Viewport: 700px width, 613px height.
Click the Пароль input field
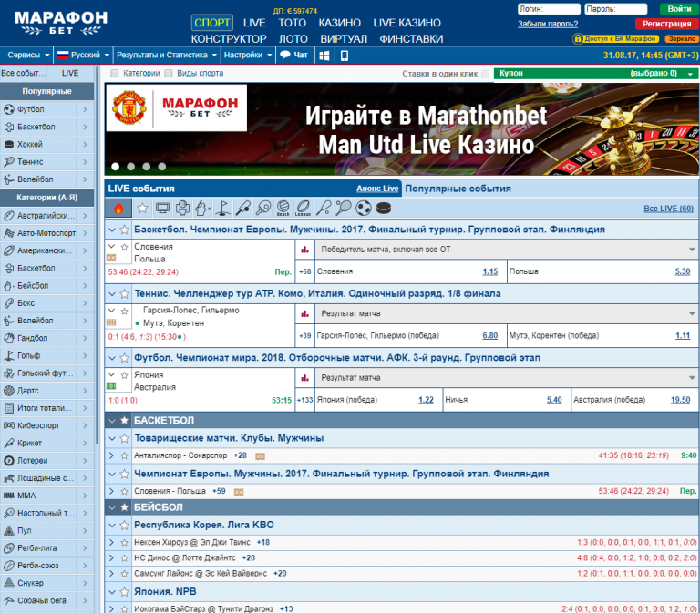[x=615, y=9]
